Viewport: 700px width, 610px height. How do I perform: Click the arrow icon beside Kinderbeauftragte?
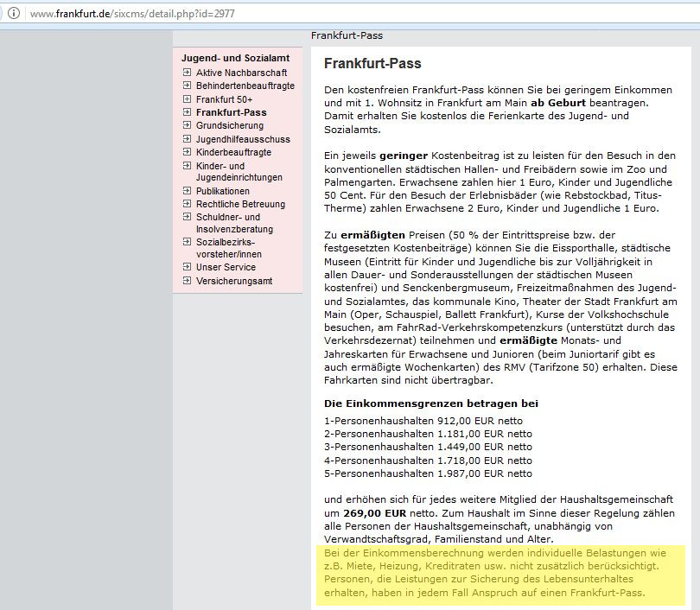point(187,152)
